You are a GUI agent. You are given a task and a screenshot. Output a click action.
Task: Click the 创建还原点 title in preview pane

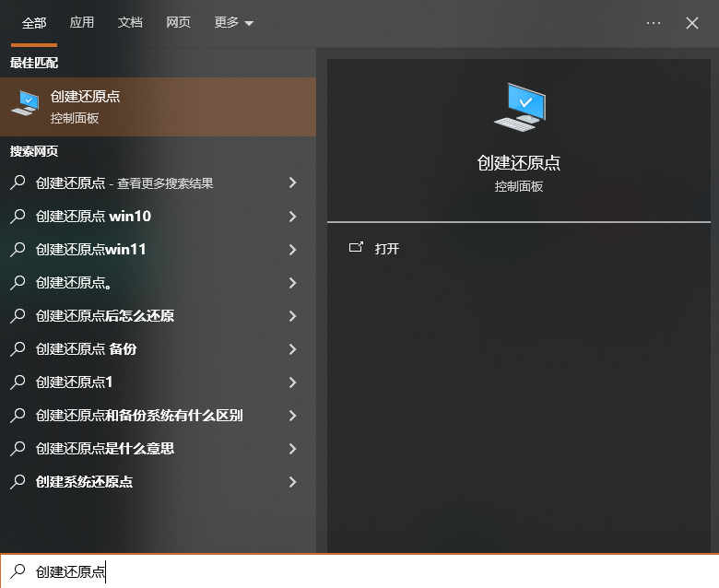(x=519, y=163)
